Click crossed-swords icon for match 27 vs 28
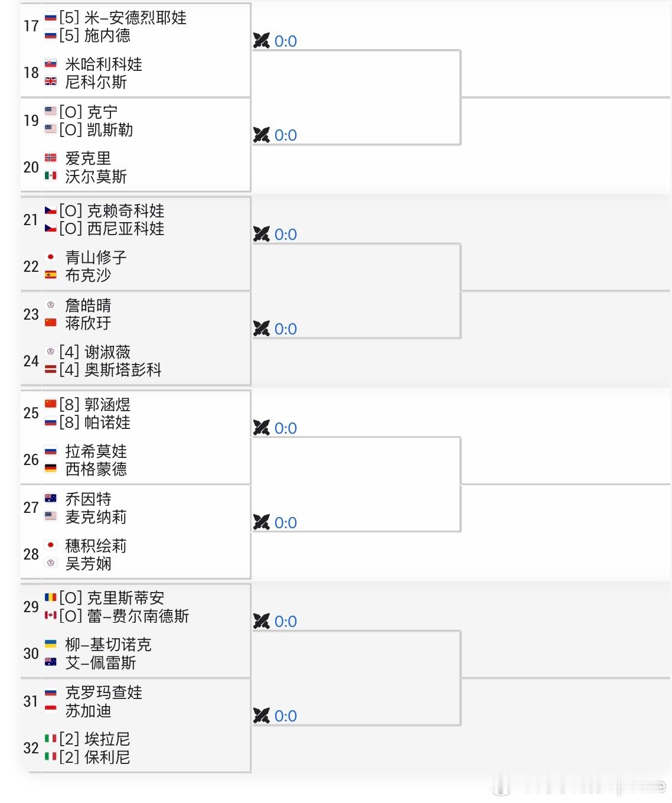 pos(261,522)
